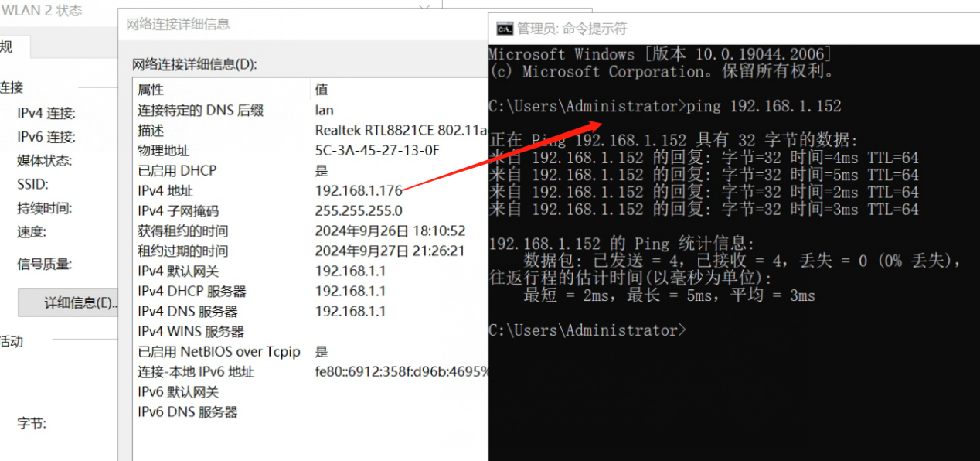
Task: Switch to the 常规 tab
Action: pyautogui.click(x=8, y=47)
